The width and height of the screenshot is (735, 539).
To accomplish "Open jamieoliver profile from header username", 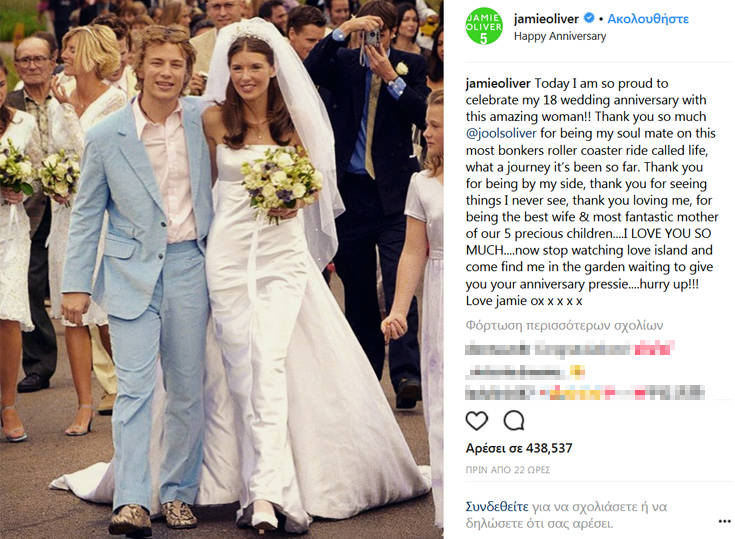I will (546, 19).
